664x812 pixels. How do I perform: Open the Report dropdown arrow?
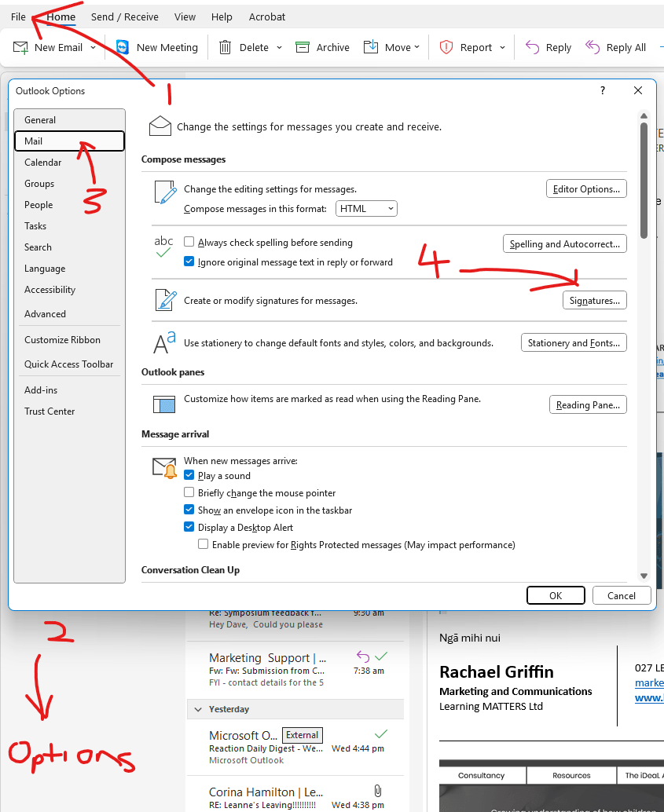502,48
